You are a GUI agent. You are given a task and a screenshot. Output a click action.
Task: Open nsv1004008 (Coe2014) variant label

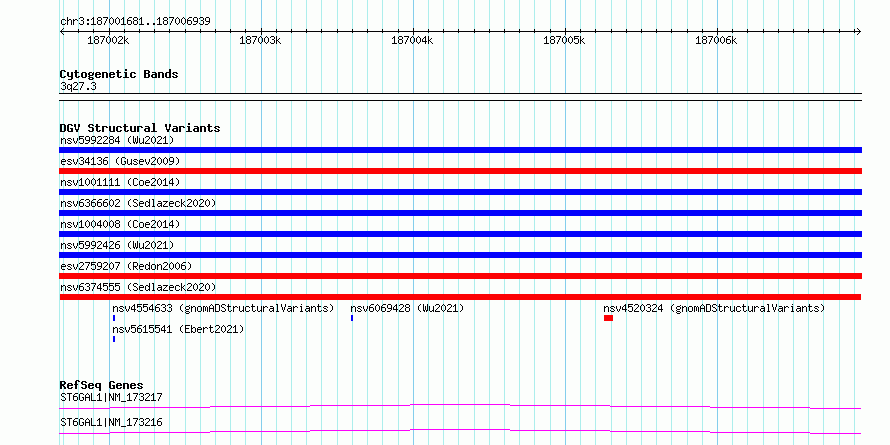[120, 224]
